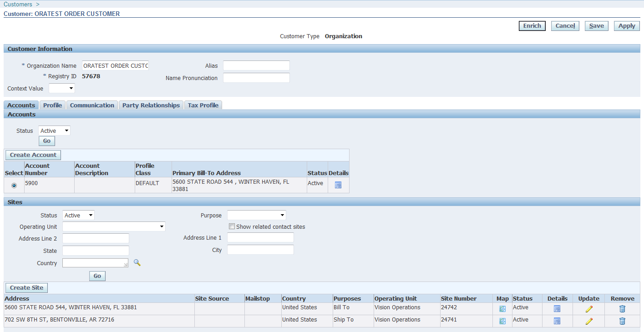Enable Show related contact sites
This screenshot has width=644, height=332.
232,226
